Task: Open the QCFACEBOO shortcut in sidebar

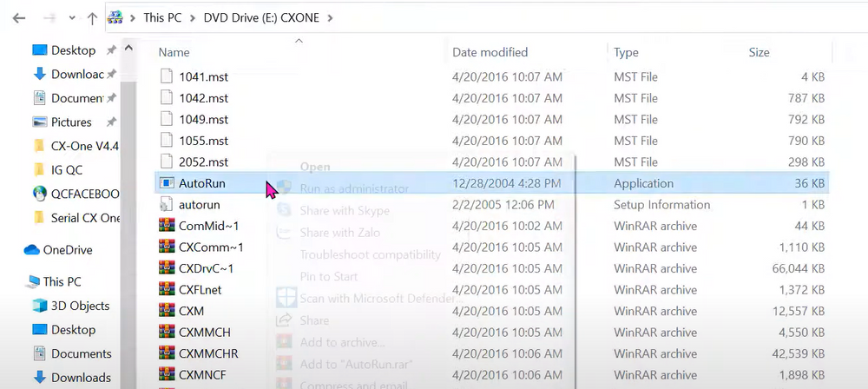Action: pos(76,194)
